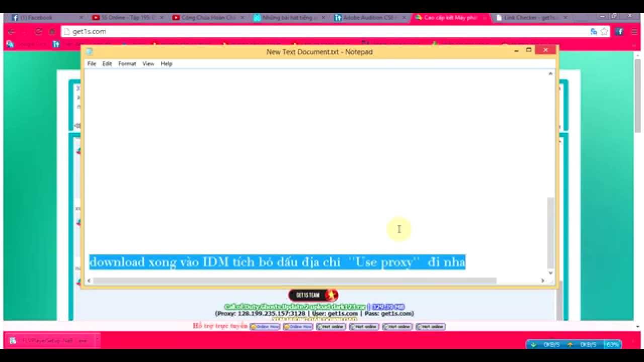Click the last Not online support button

pyautogui.click(x=431, y=326)
